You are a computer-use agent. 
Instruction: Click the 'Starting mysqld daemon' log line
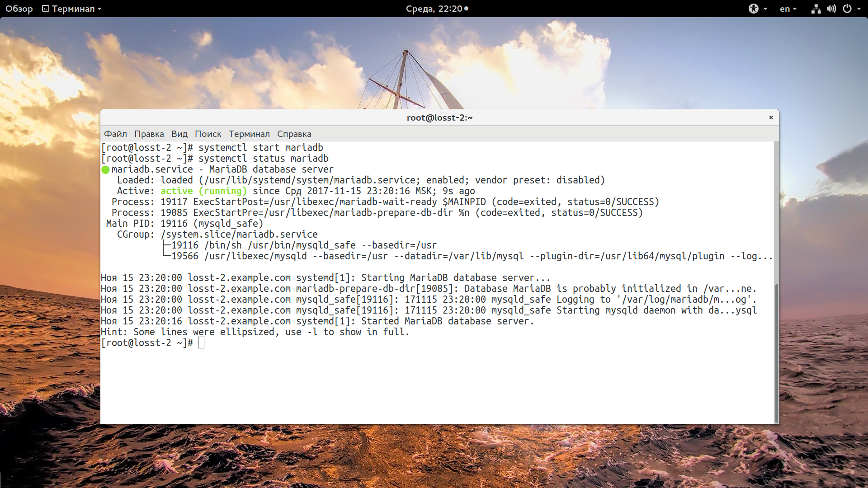click(x=429, y=310)
